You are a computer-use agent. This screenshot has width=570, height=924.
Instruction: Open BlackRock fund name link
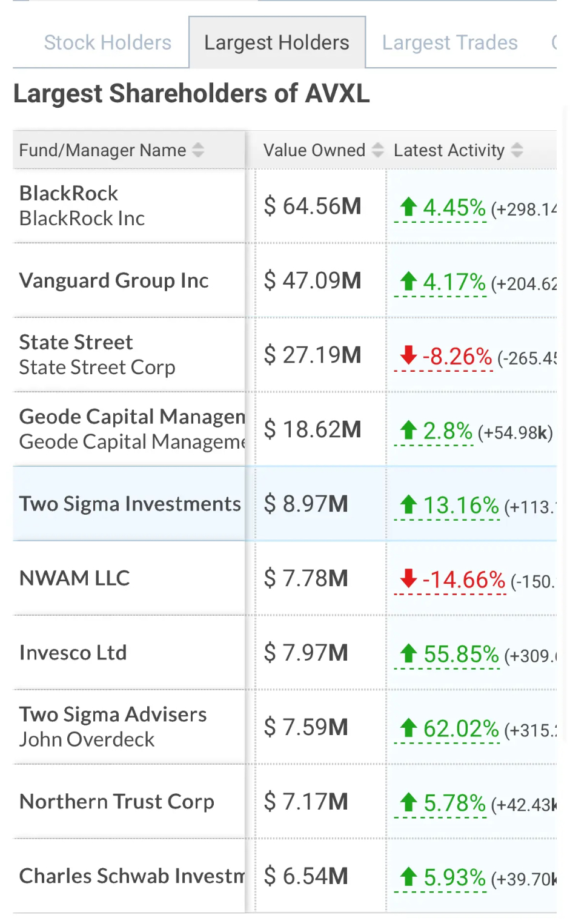coord(69,193)
